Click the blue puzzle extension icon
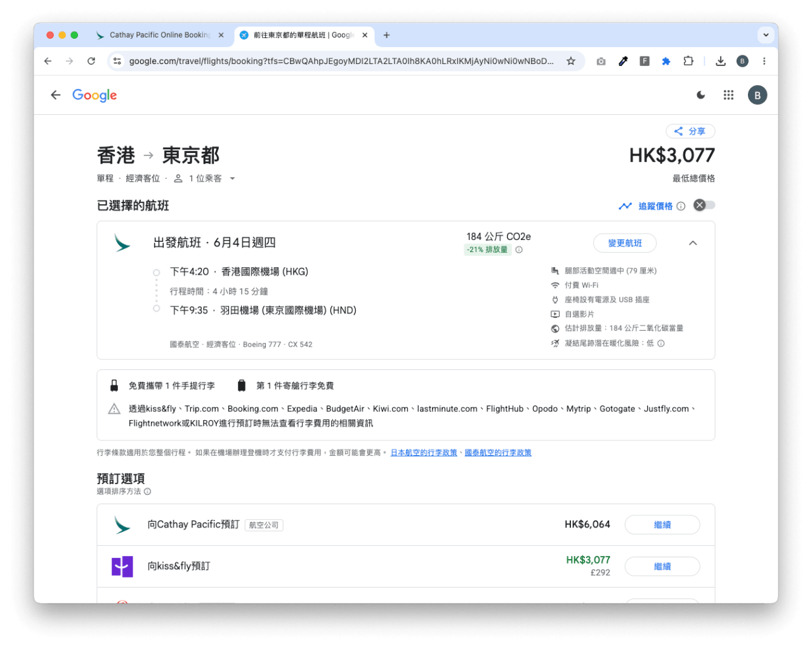This screenshot has width=812, height=648. pos(666,62)
